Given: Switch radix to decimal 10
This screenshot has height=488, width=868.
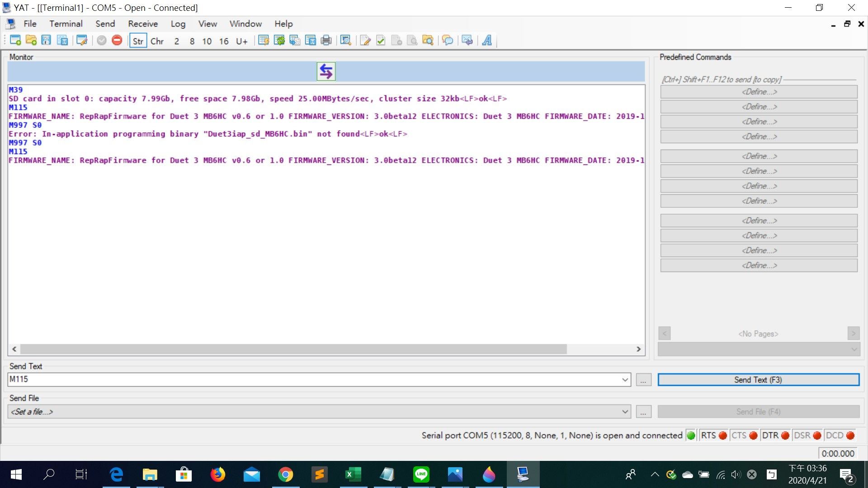Looking at the screenshot, I should pos(207,41).
